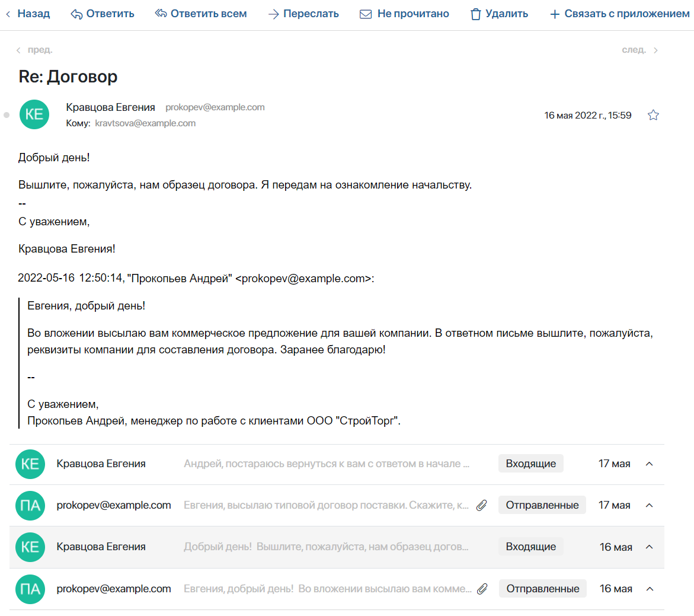
Task: Click sender address prokopev@example.com in header
Action: point(215,107)
